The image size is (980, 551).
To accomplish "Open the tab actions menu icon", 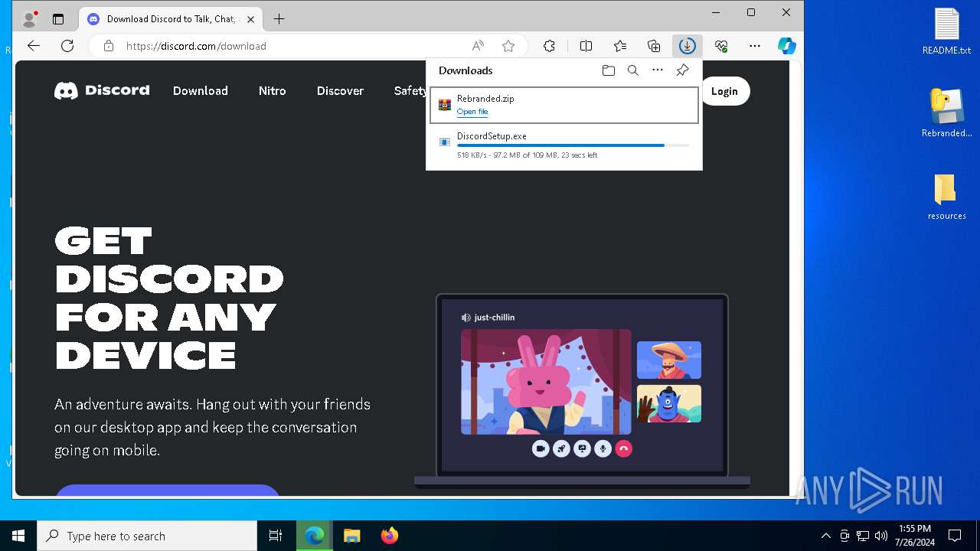I will (x=58, y=19).
